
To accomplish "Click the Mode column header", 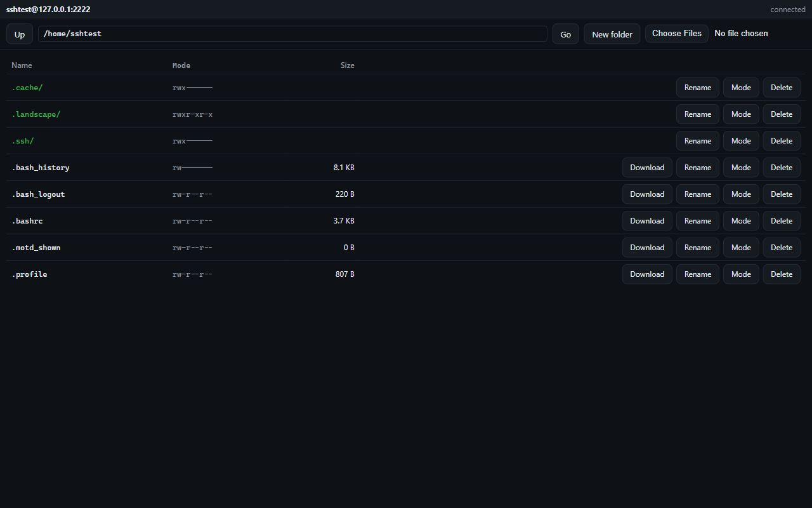I will click(x=181, y=65).
